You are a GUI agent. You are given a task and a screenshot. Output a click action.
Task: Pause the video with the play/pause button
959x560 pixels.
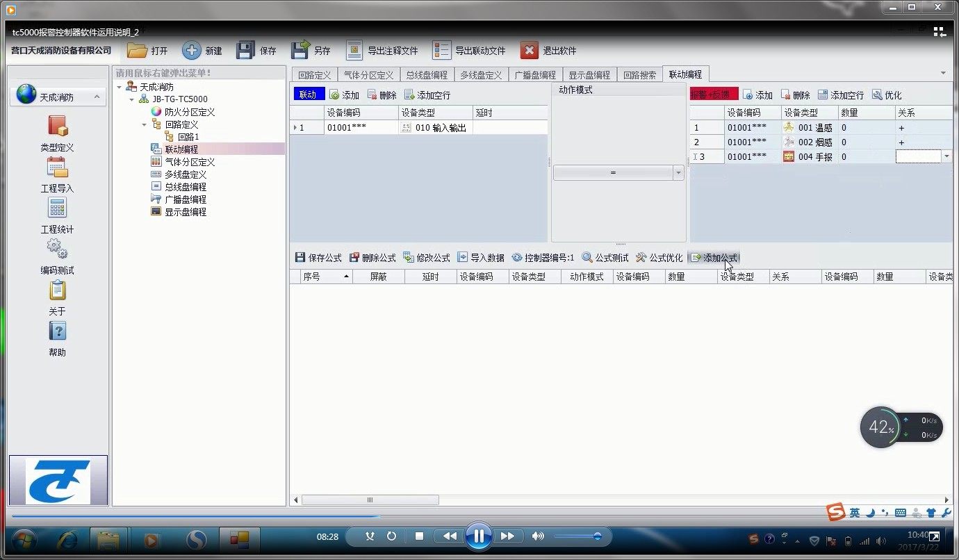[479, 536]
